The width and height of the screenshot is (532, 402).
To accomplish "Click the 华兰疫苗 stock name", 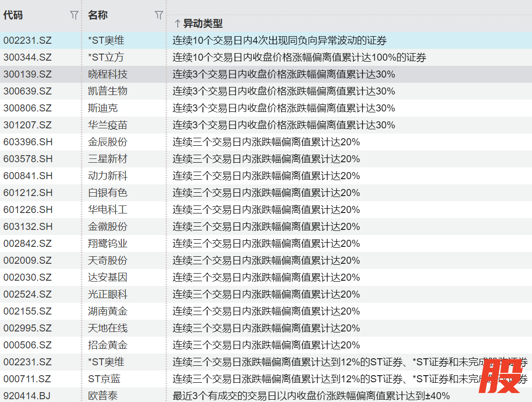I will point(108,125).
